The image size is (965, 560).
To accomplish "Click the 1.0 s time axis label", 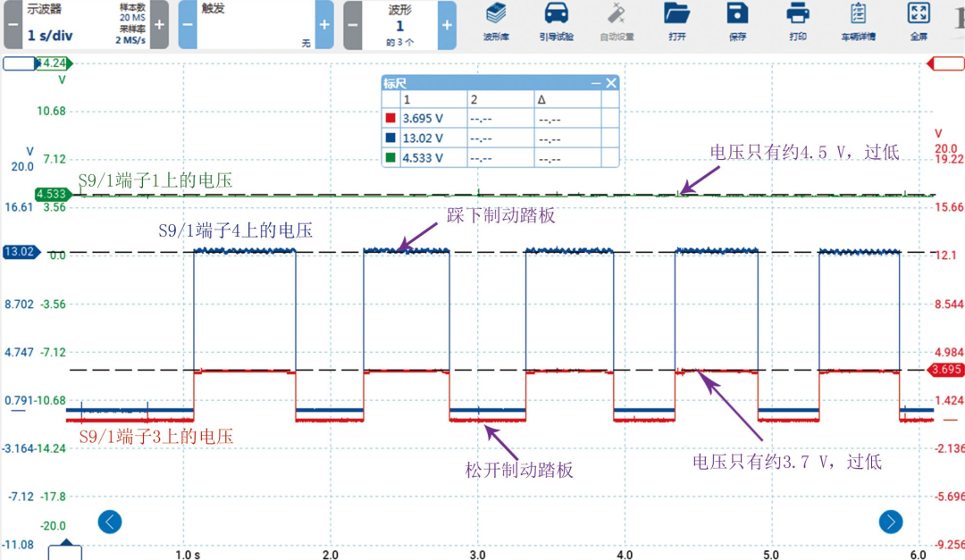I will pyautogui.click(x=188, y=555).
